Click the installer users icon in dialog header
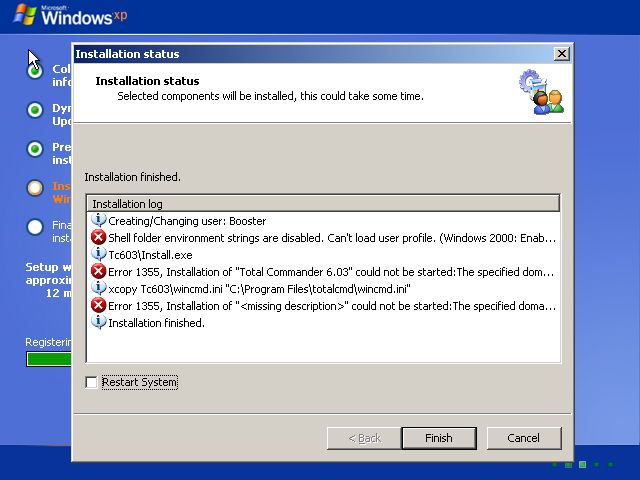Viewport: 640px width, 480px height. pos(542,92)
